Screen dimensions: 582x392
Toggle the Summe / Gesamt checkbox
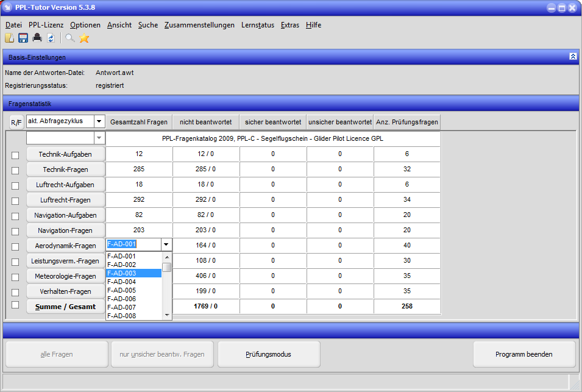click(15, 305)
